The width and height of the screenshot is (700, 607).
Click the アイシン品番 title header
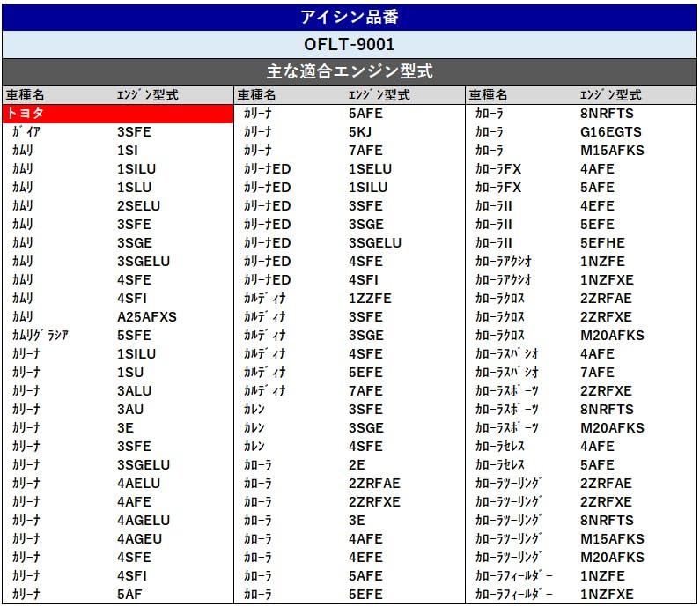coord(350,17)
